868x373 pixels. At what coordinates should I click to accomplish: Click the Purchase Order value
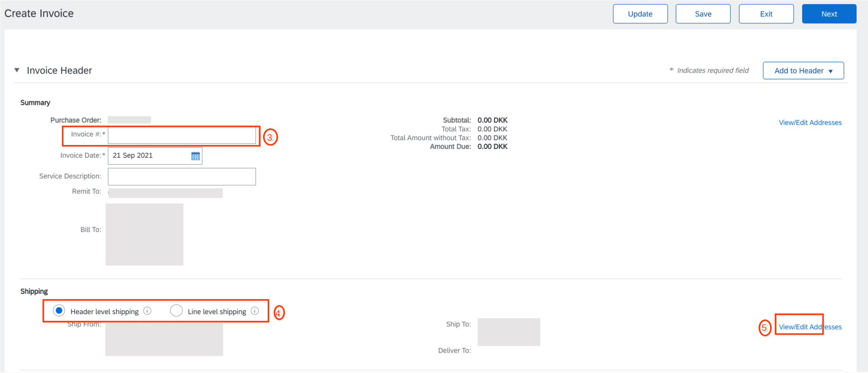[x=129, y=119]
